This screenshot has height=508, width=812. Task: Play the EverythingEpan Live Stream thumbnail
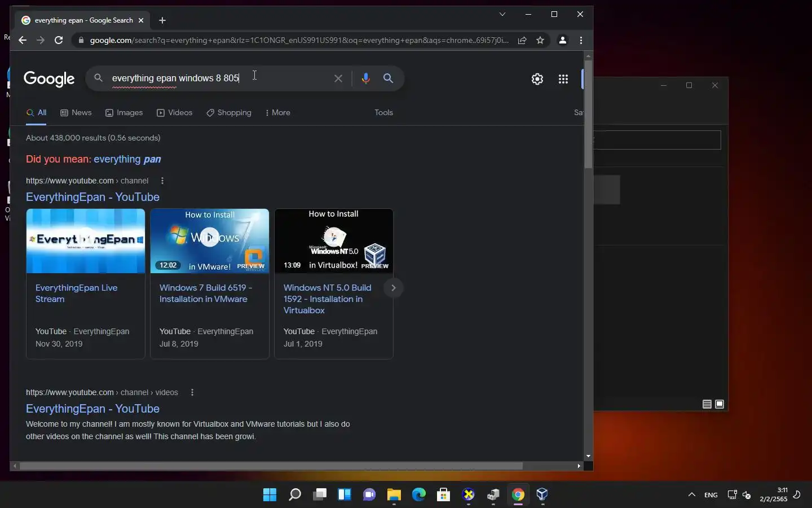[86, 241]
